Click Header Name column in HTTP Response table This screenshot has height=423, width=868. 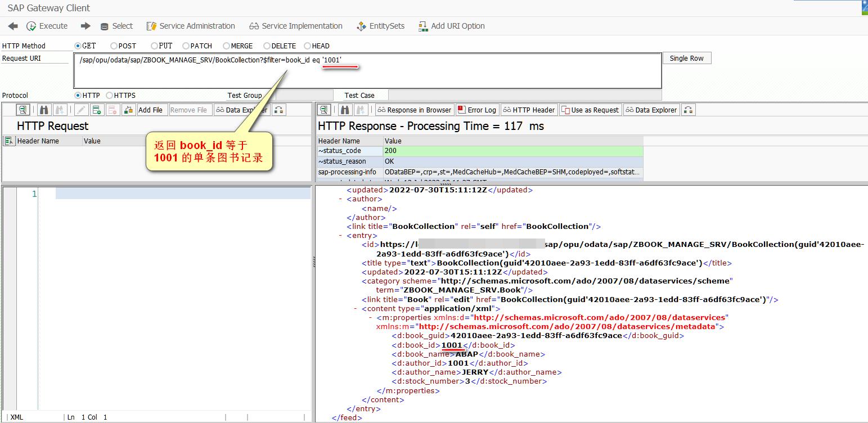tap(350, 141)
